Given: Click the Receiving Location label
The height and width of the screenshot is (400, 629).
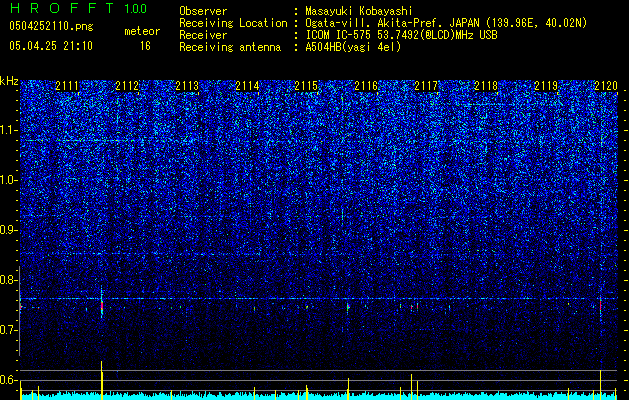Looking at the screenshot, I should pyautogui.click(x=233, y=23).
